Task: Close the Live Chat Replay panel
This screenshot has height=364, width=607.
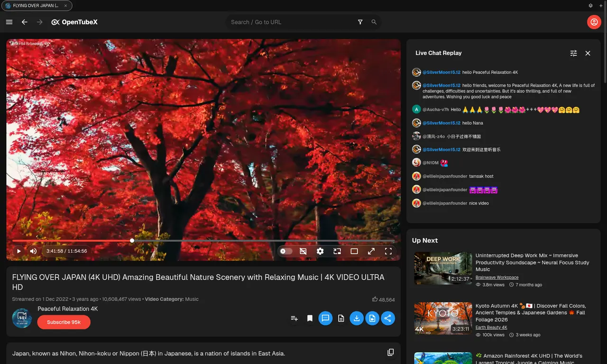Action: pyautogui.click(x=588, y=53)
